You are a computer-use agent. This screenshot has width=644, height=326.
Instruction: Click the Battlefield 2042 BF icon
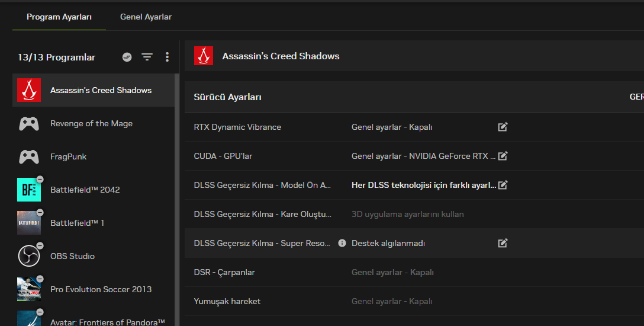[29, 190]
